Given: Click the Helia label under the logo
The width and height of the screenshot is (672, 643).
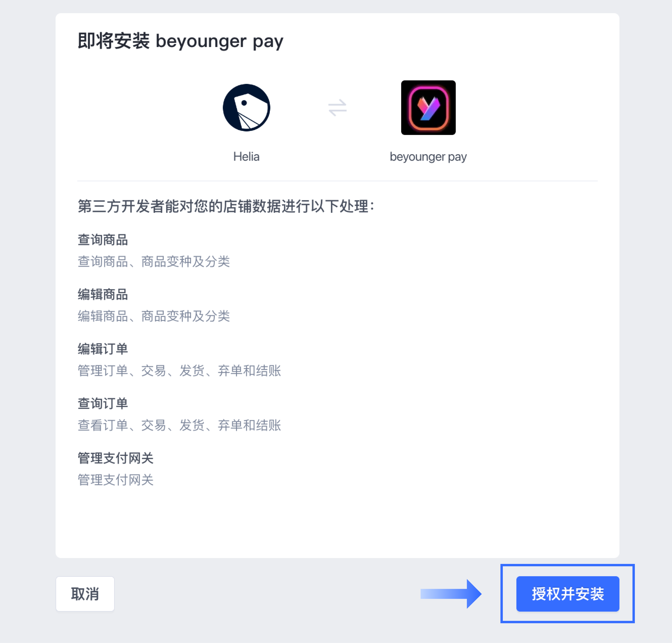Looking at the screenshot, I should [246, 157].
